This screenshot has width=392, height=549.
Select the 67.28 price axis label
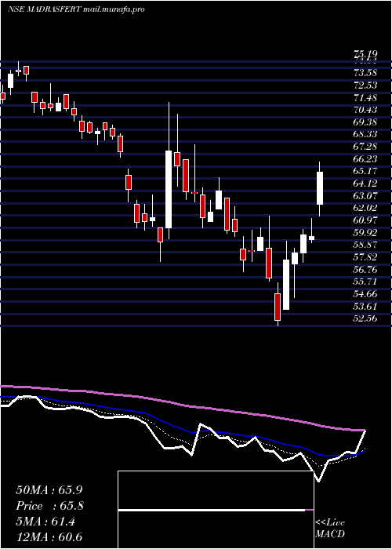tap(365, 147)
